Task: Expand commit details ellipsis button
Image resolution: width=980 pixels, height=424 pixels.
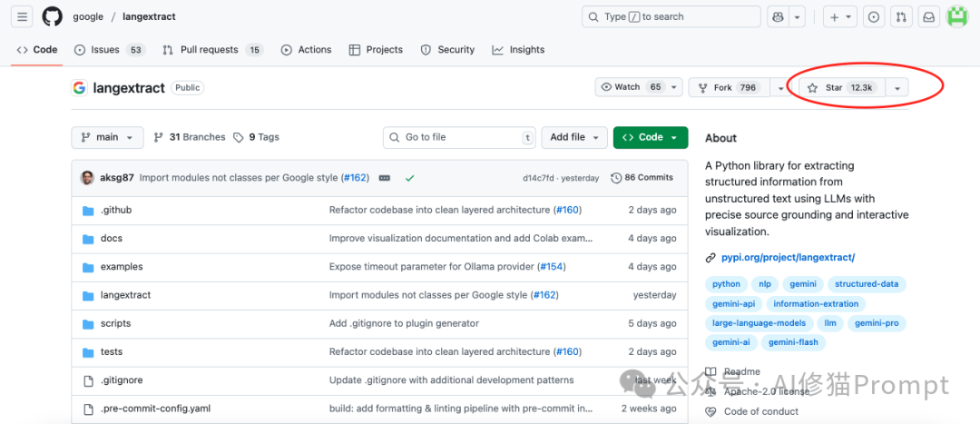Action: tap(385, 178)
